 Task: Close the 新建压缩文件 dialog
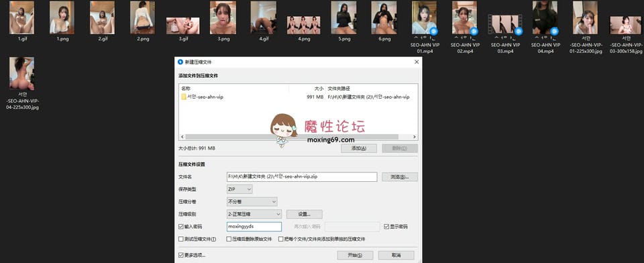pyautogui.click(x=417, y=62)
